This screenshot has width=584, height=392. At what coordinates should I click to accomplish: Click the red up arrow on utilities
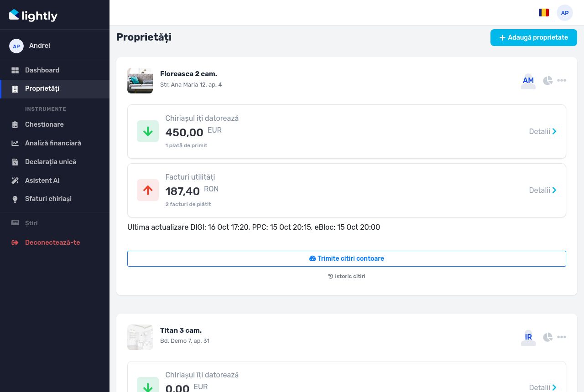click(x=148, y=190)
